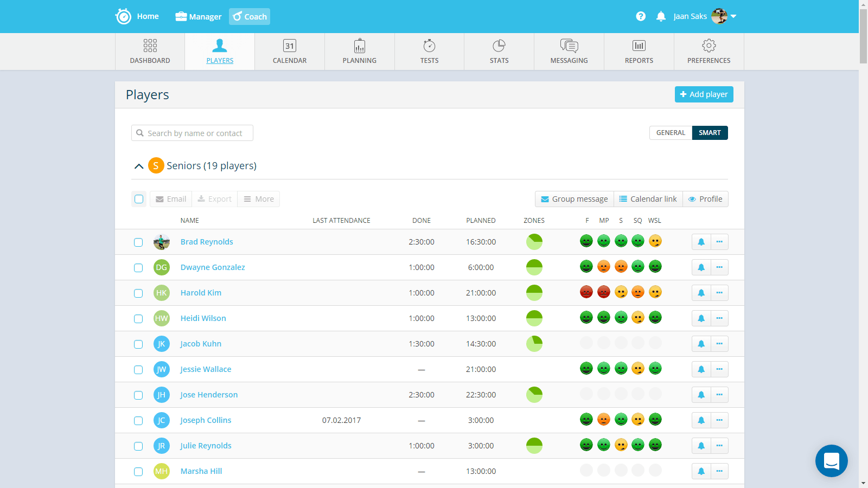
Task: Click Jacob Kuhn's zones pie indicator
Action: (534, 344)
